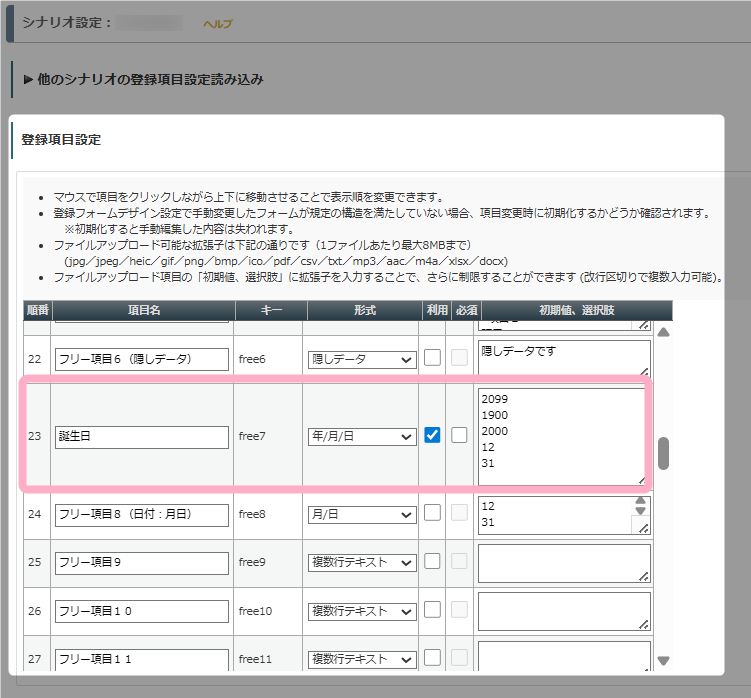Screen dimensions: 751x698
Task: Click the empty free10 initial value textarea
Action: click(x=563, y=609)
